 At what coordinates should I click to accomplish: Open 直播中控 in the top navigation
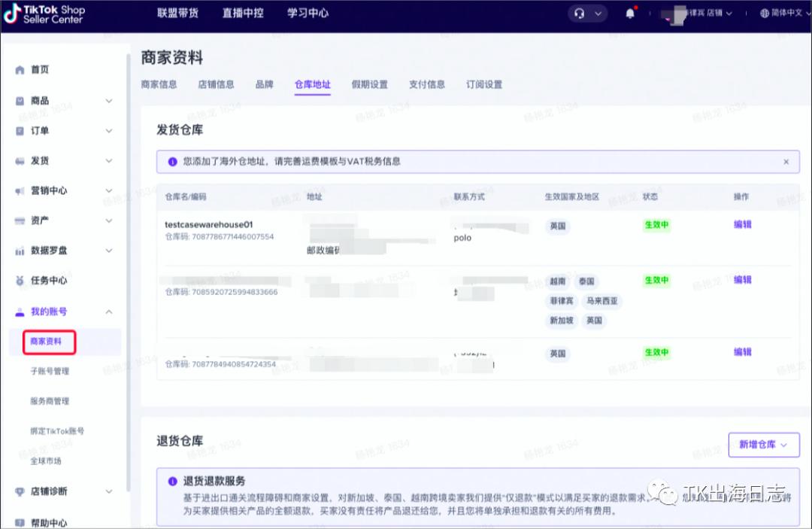pyautogui.click(x=243, y=14)
